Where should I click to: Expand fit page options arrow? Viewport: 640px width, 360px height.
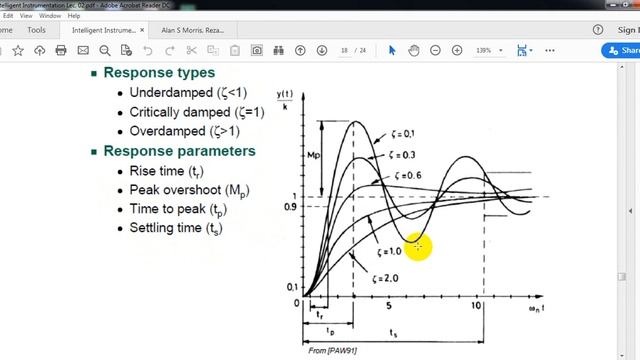pos(531,51)
